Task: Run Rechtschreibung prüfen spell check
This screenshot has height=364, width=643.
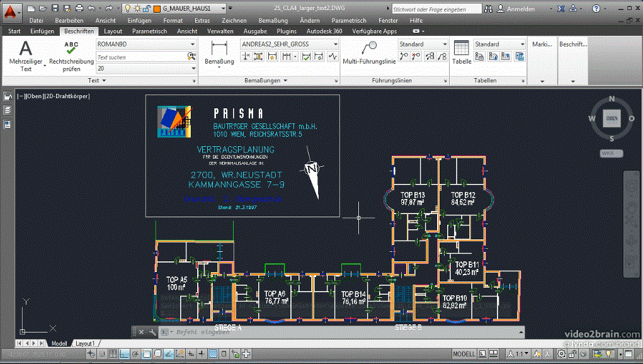Action: click(71, 56)
